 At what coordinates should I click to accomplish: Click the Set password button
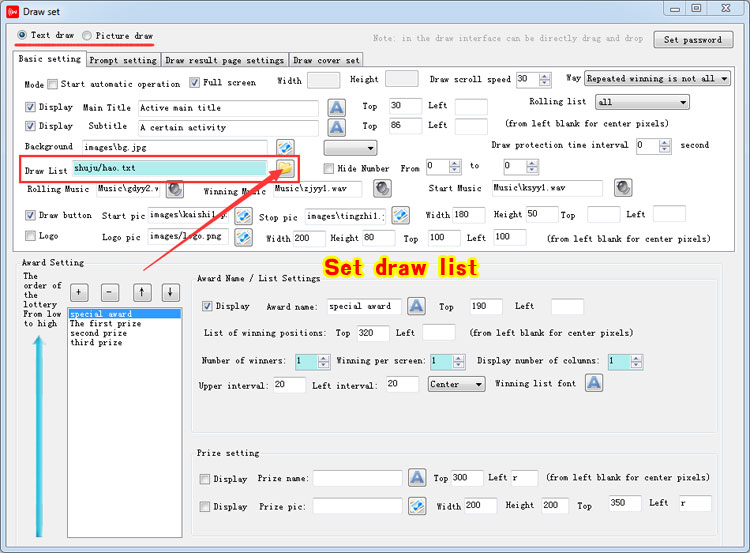[692, 40]
